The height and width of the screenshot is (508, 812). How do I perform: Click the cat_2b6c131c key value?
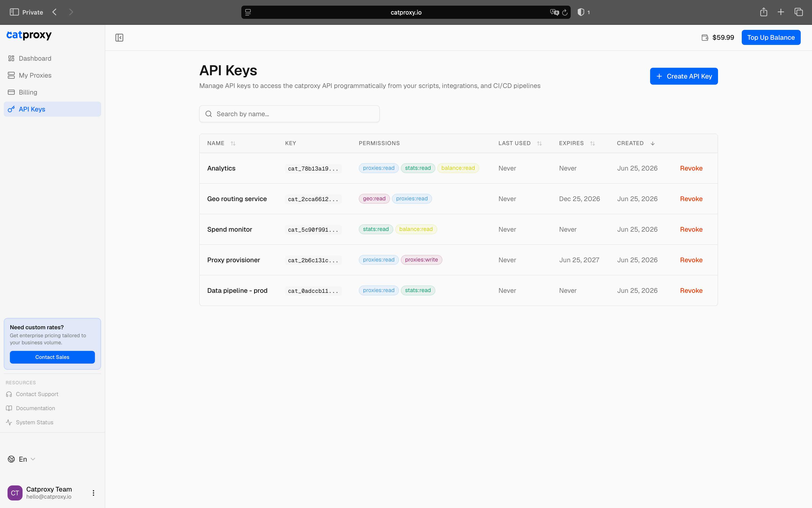[x=313, y=260]
